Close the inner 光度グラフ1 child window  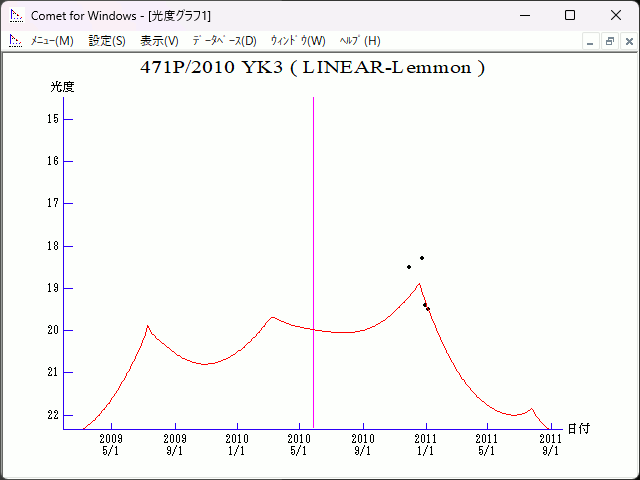[627, 41]
